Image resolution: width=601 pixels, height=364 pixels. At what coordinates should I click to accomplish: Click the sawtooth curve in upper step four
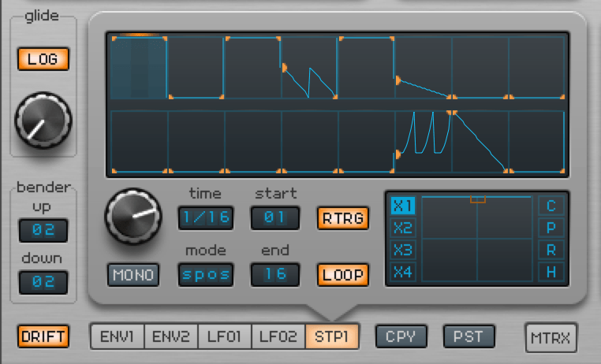[x=311, y=82]
